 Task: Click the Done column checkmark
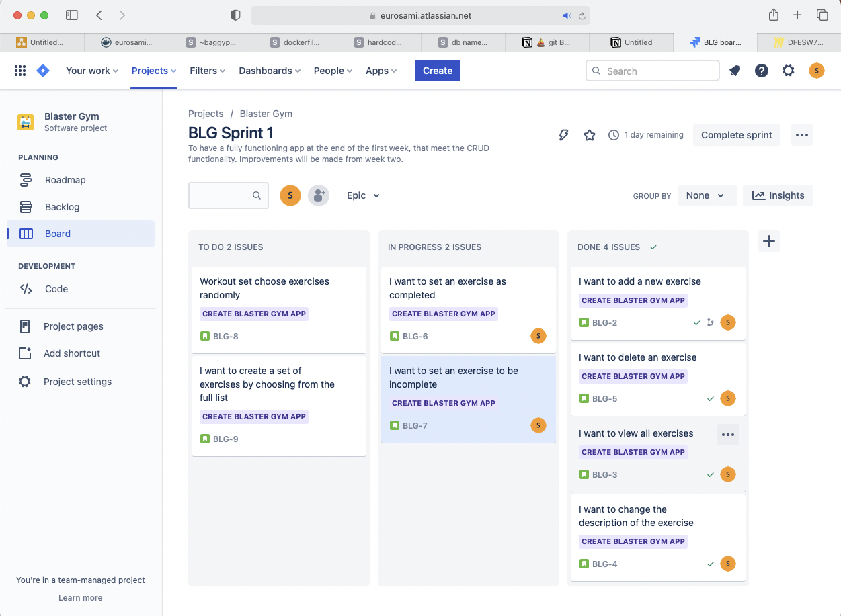point(653,247)
